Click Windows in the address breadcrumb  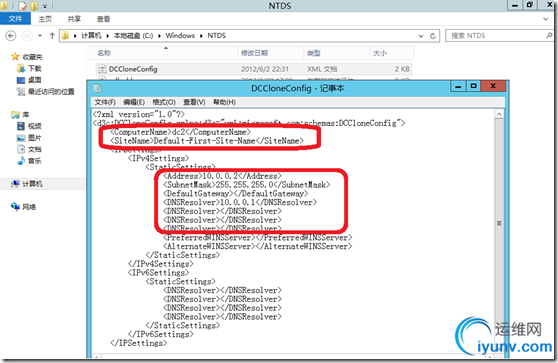pos(180,36)
